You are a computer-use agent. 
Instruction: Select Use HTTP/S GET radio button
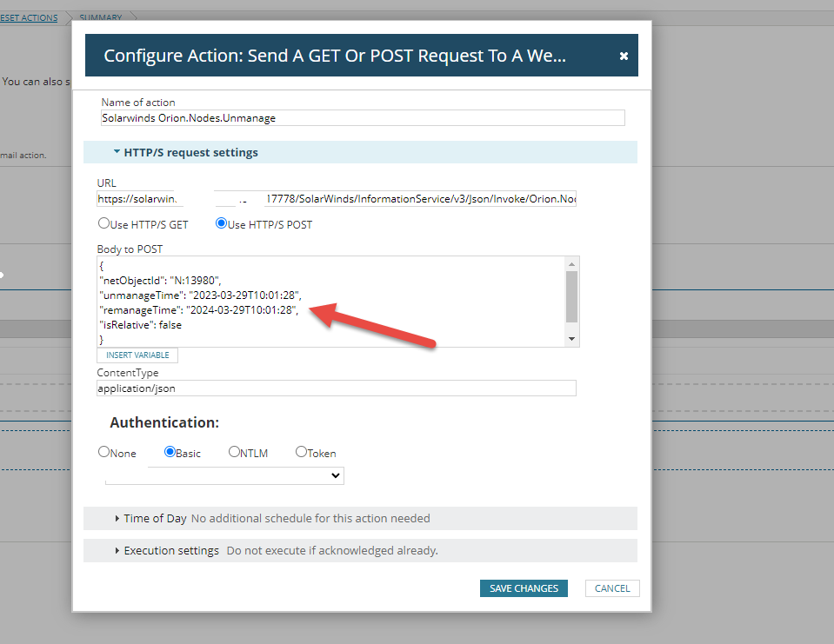[x=103, y=223]
